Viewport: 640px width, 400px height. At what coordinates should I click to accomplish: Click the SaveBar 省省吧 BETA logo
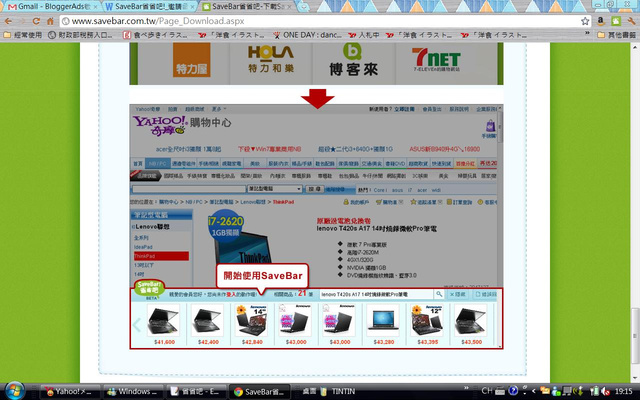[150, 289]
